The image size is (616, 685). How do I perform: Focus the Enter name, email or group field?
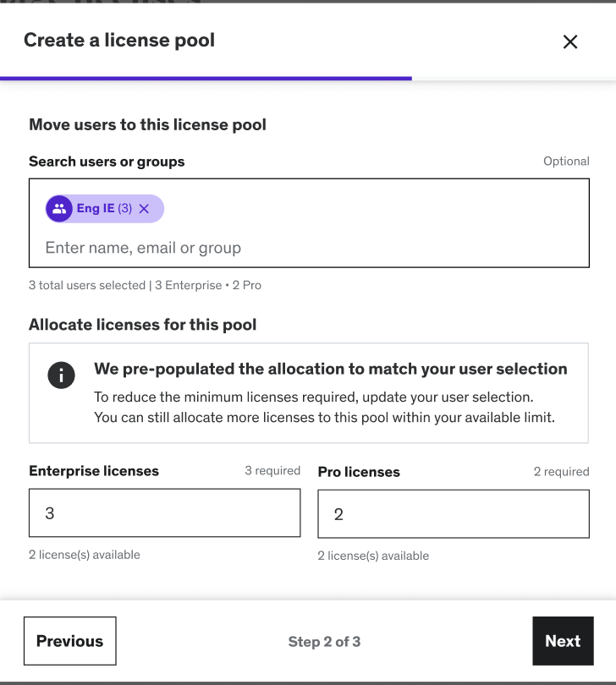coord(254,248)
